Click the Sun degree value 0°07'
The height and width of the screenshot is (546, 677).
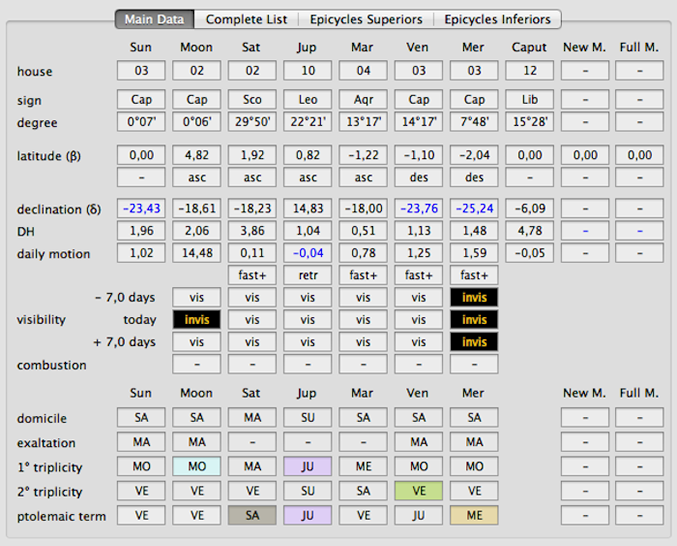(x=141, y=122)
